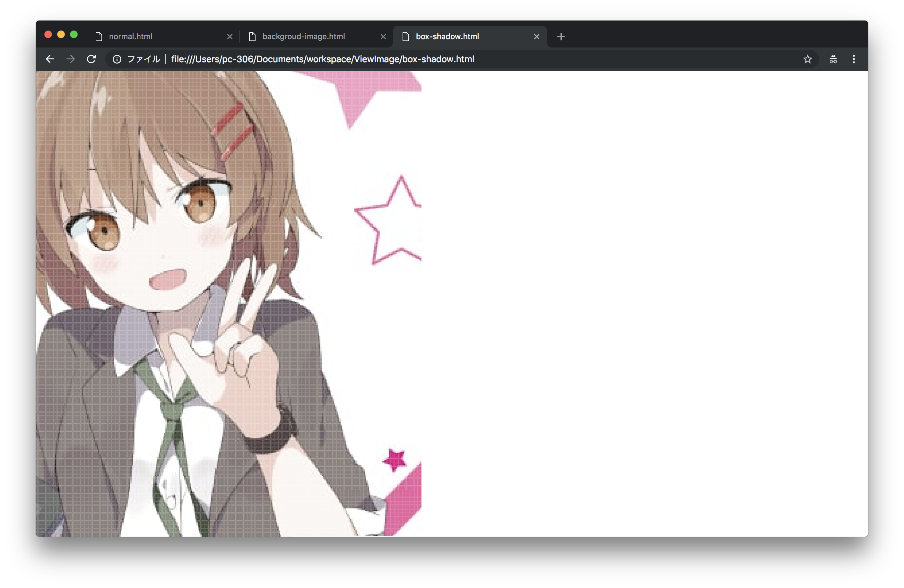This screenshot has height=588, width=904.
Task: Open site information for the file URL
Action: 117,59
